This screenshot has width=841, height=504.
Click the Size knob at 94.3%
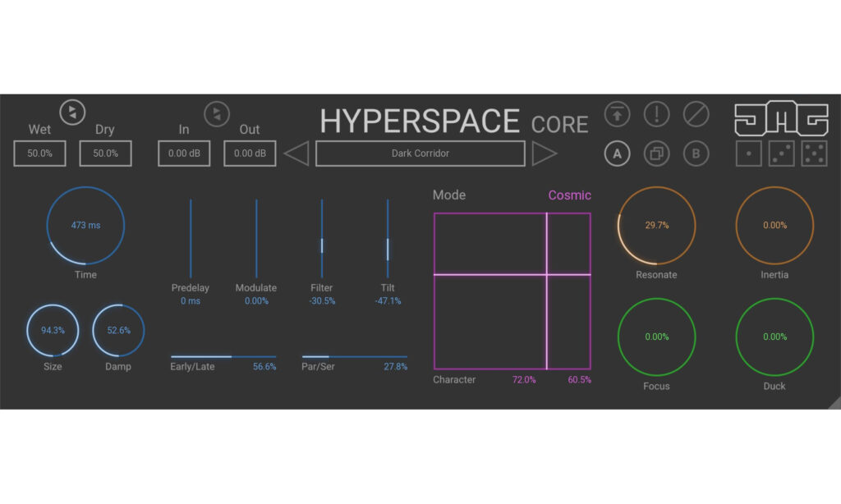[53, 330]
